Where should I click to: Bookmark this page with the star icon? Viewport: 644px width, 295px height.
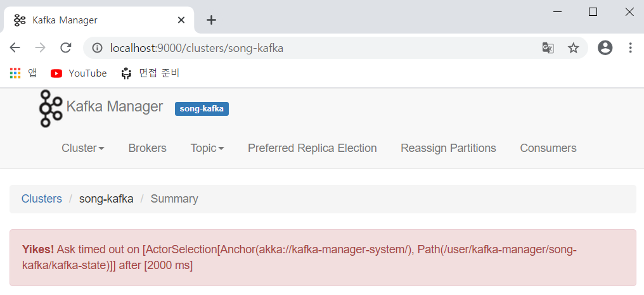pyautogui.click(x=573, y=48)
